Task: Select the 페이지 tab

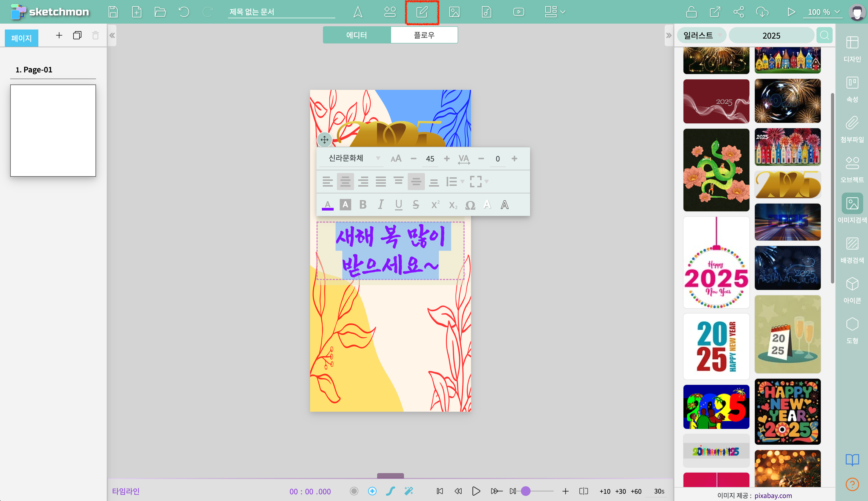Action: (21, 38)
